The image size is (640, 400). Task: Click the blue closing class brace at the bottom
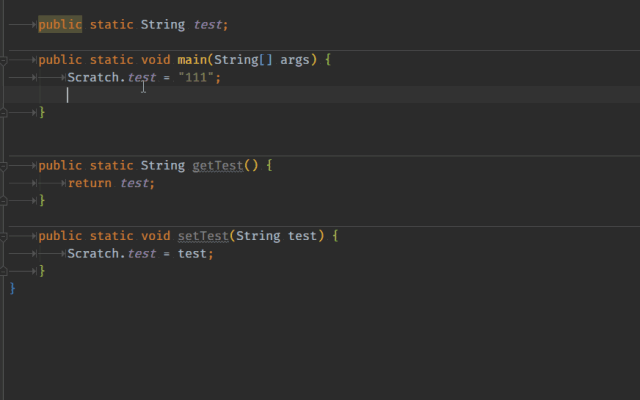pyautogui.click(x=12, y=289)
